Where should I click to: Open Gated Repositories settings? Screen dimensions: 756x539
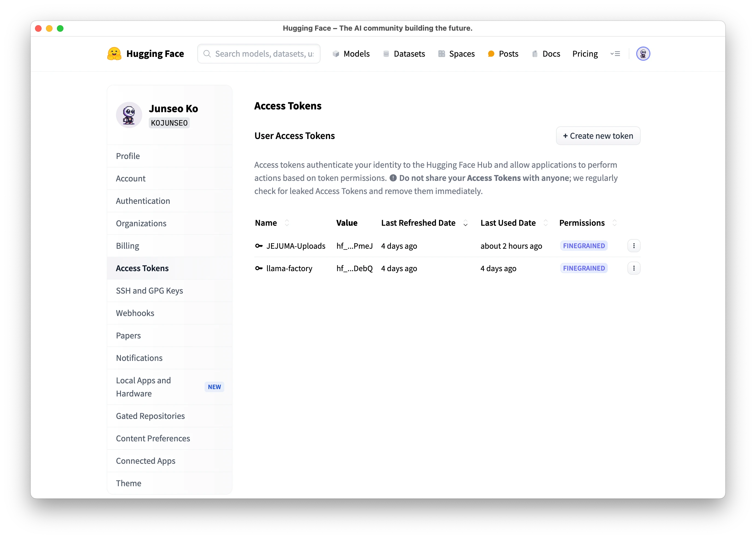pyautogui.click(x=170, y=416)
